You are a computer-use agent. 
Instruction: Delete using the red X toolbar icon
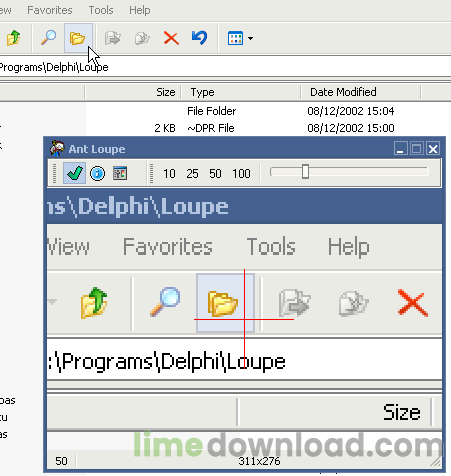[171, 38]
